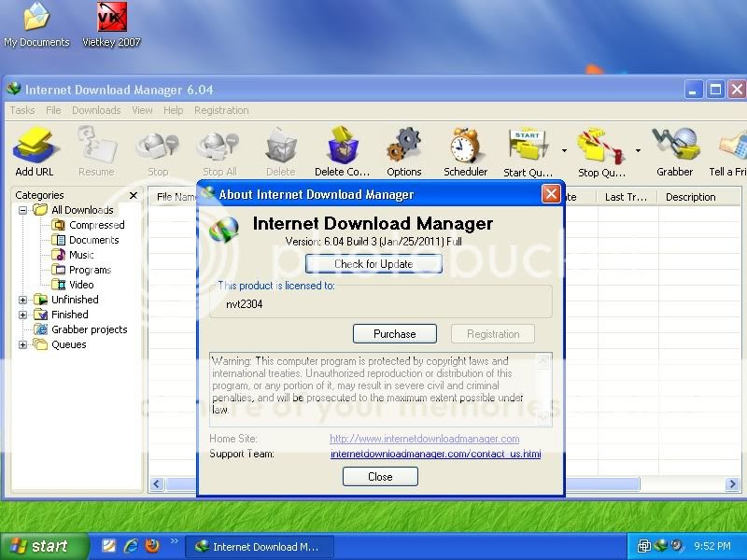Image resolution: width=747 pixels, height=560 pixels.
Task: Open the Registration menu
Action: [x=221, y=110]
